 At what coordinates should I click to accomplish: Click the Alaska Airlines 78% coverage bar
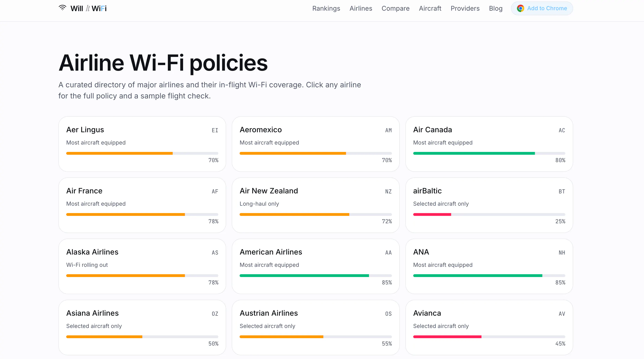[x=142, y=276]
